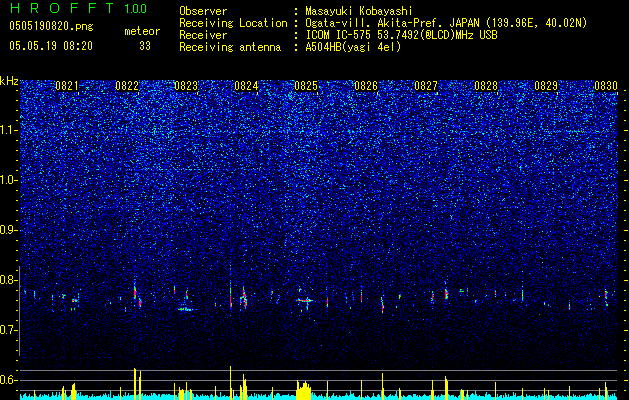The height and width of the screenshot is (400, 629).
Task: Click the date stamp 05.05.19 08:20
Action: (x=51, y=46)
